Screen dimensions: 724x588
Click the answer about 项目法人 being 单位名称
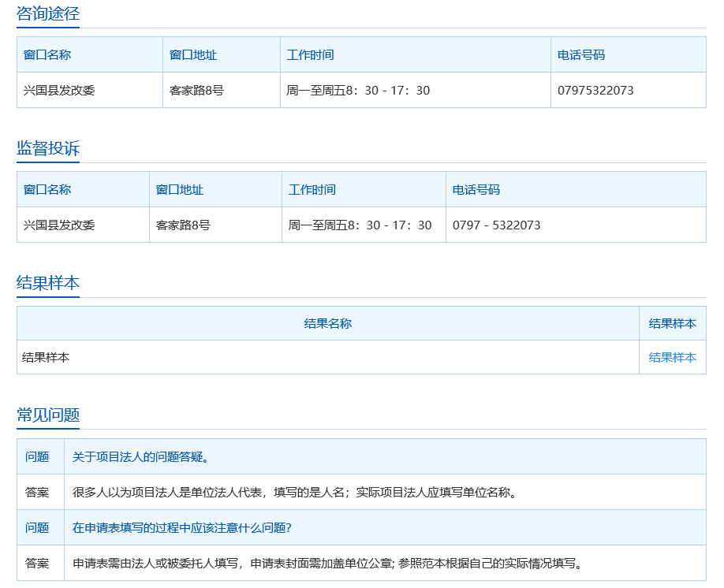[x=294, y=493]
